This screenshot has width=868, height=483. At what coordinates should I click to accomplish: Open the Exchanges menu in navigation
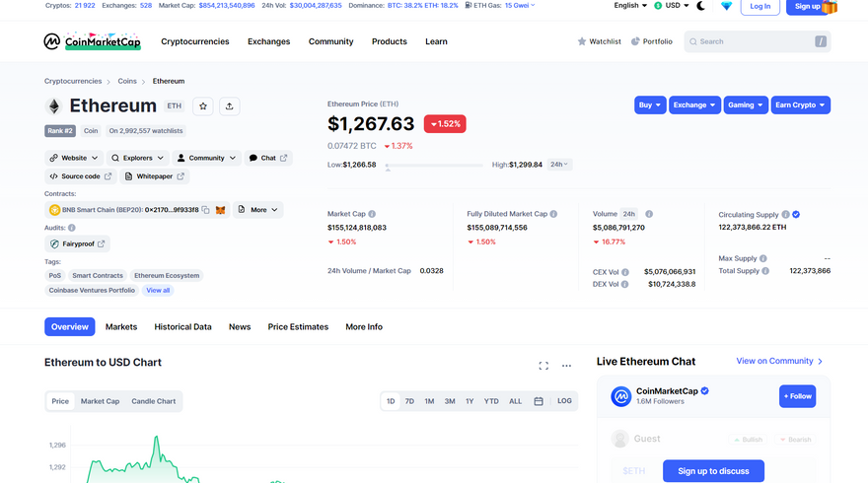coord(268,41)
